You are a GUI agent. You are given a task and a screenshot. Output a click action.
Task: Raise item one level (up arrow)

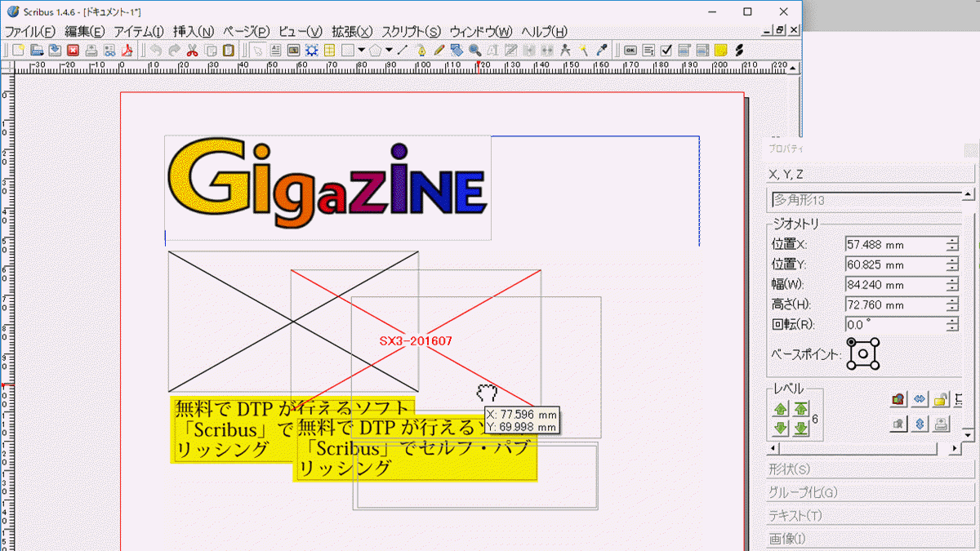[x=781, y=410]
